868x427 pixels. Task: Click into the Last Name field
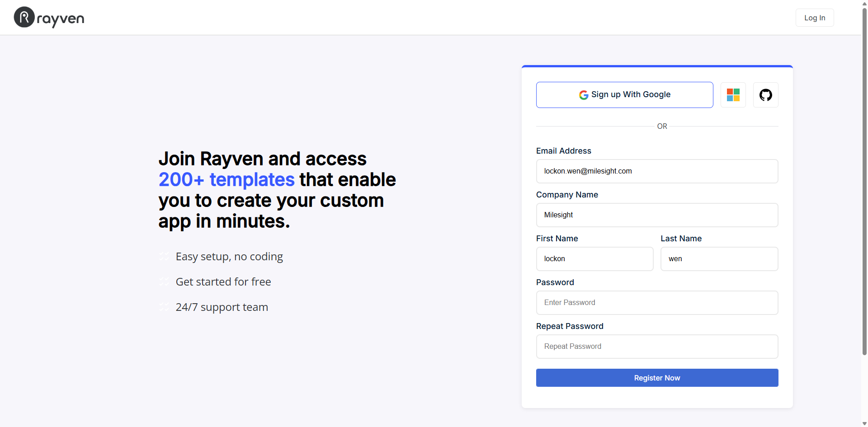(x=719, y=259)
